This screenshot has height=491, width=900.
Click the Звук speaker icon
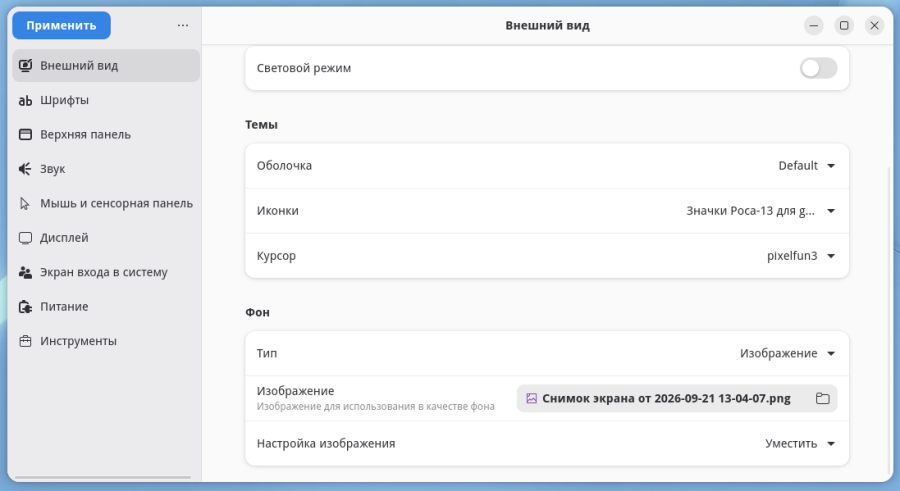point(25,169)
